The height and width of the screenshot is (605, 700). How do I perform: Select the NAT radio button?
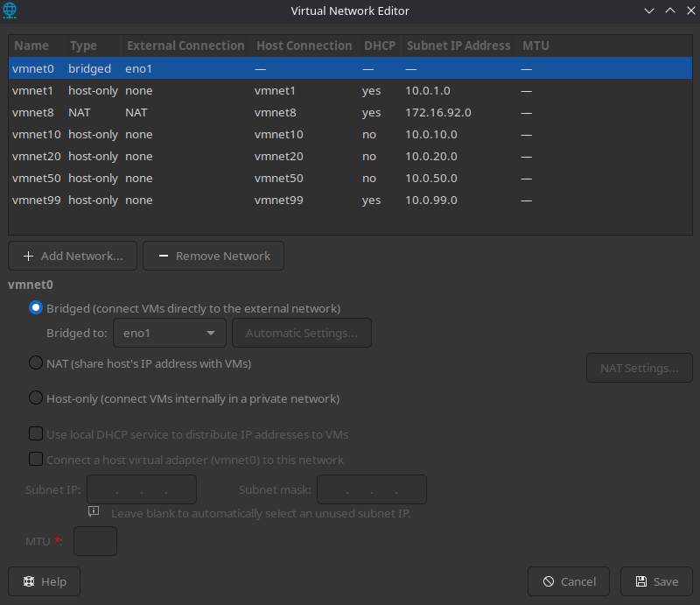click(x=36, y=362)
